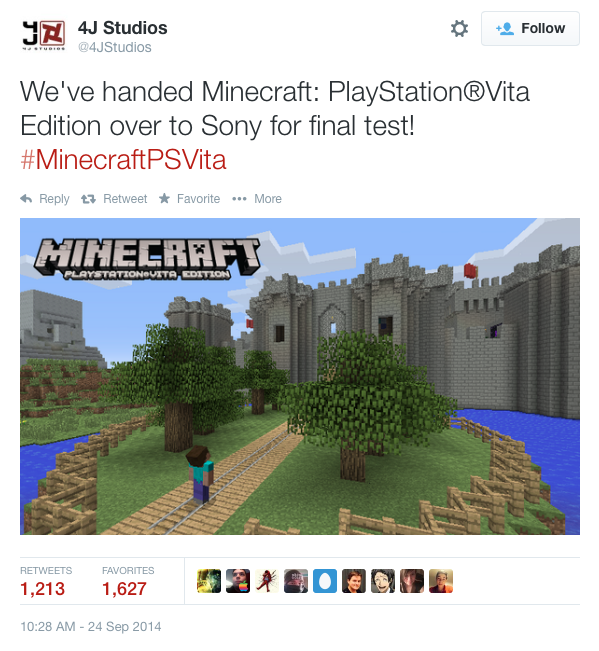Viewport: 599px width, 651px height.
Task: Open the #MinecraftPSVita hashtag link
Action: [x=123, y=160]
